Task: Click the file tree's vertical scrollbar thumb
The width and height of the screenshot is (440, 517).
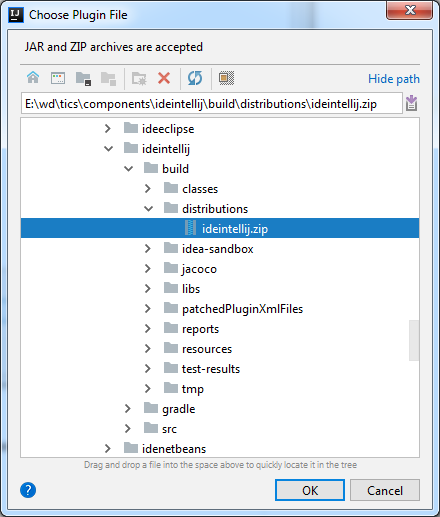Action: coord(414,340)
